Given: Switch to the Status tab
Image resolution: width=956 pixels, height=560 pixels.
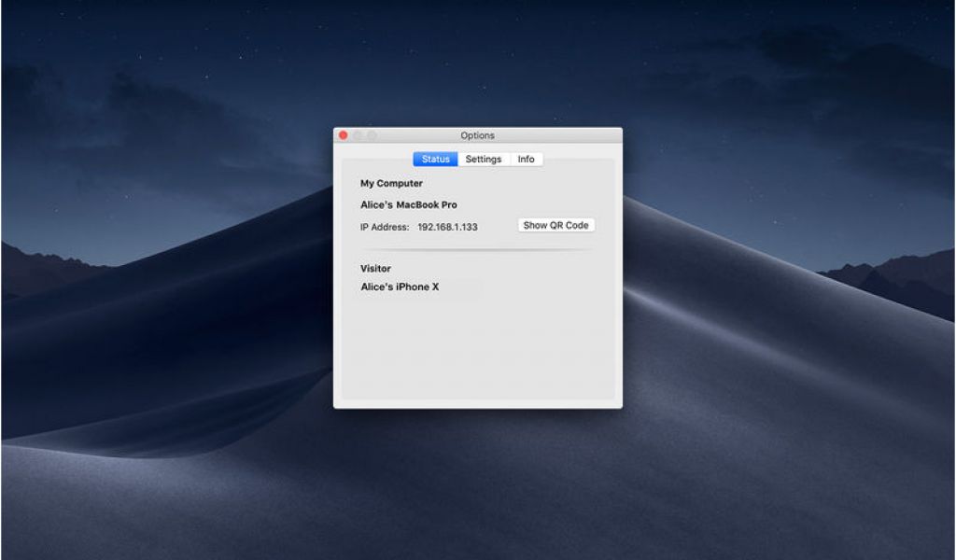Looking at the screenshot, I should (435, 159).
